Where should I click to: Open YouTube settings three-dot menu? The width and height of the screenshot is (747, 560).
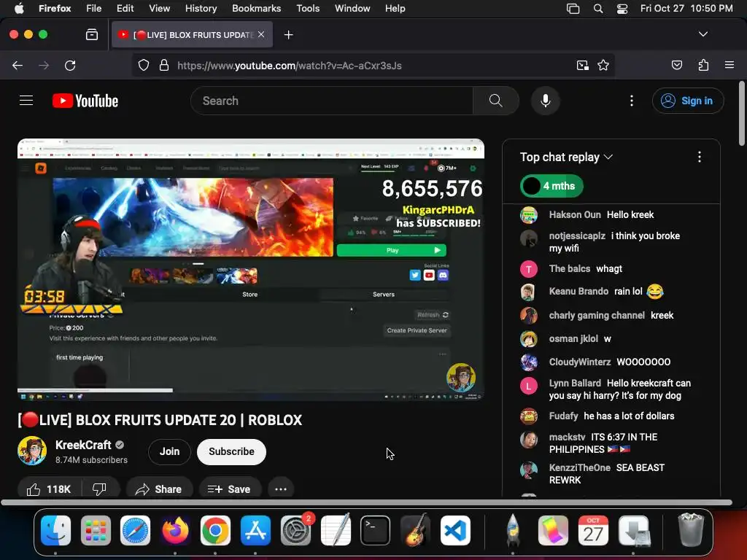631,101
